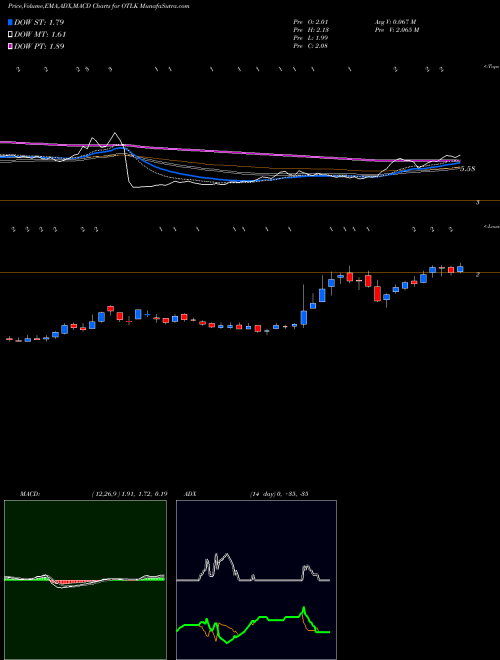Click the ADX panel title
Screen dimensions: 500x660
click(x=191, y=494)
